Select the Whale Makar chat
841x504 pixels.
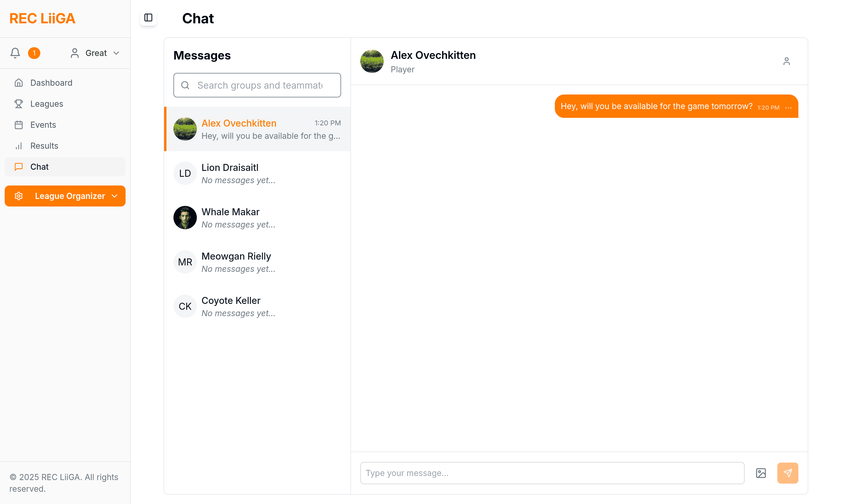pos(257,218)
